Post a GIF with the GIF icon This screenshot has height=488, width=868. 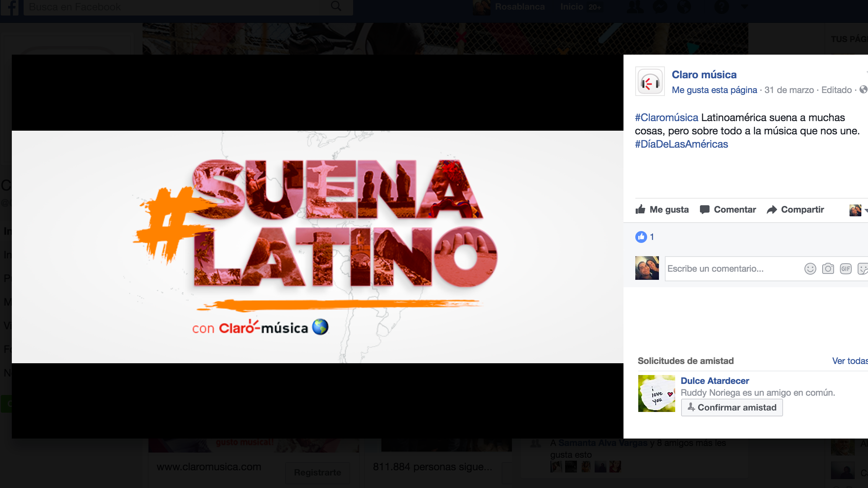tap(846, 269)
